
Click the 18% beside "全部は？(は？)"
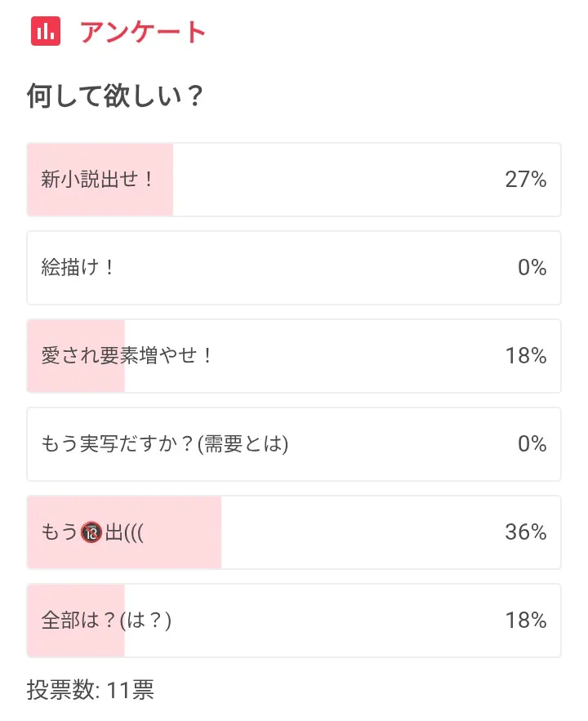pyautogui.click(x=525, y=621)
